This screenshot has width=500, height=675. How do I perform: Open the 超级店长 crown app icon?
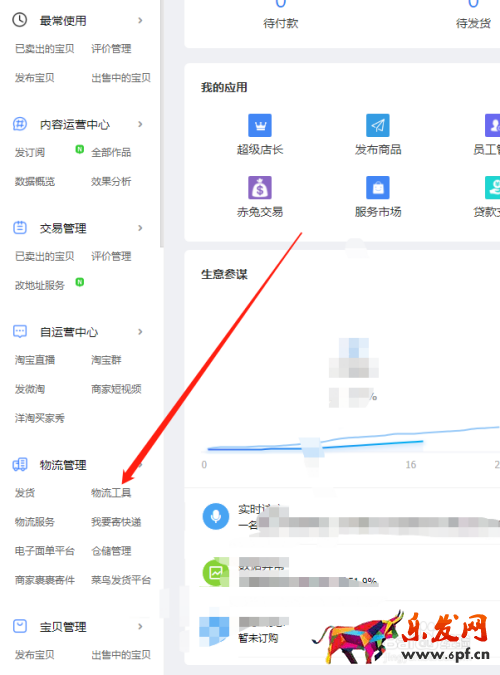(260, 125)
